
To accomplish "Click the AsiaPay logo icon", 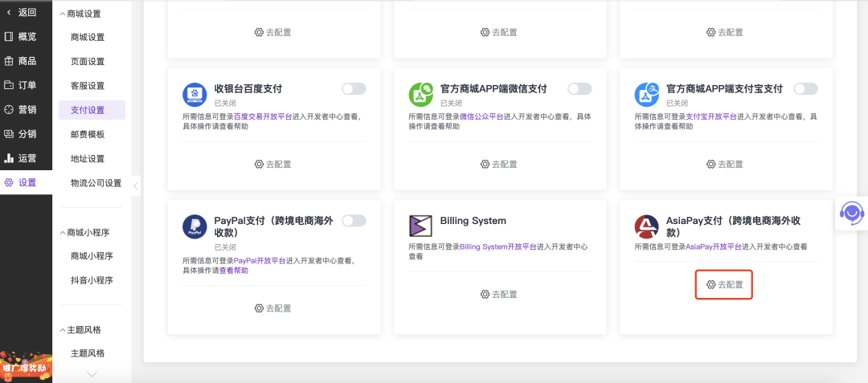I will (646, 226).
